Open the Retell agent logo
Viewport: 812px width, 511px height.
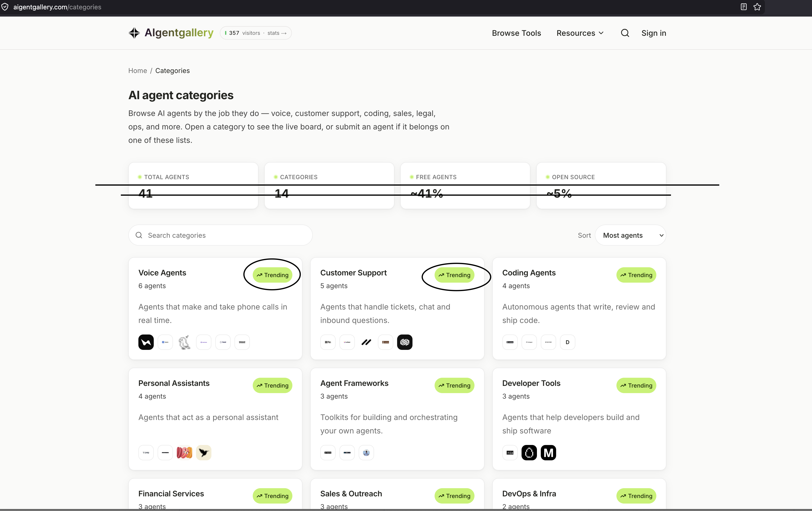223,342
